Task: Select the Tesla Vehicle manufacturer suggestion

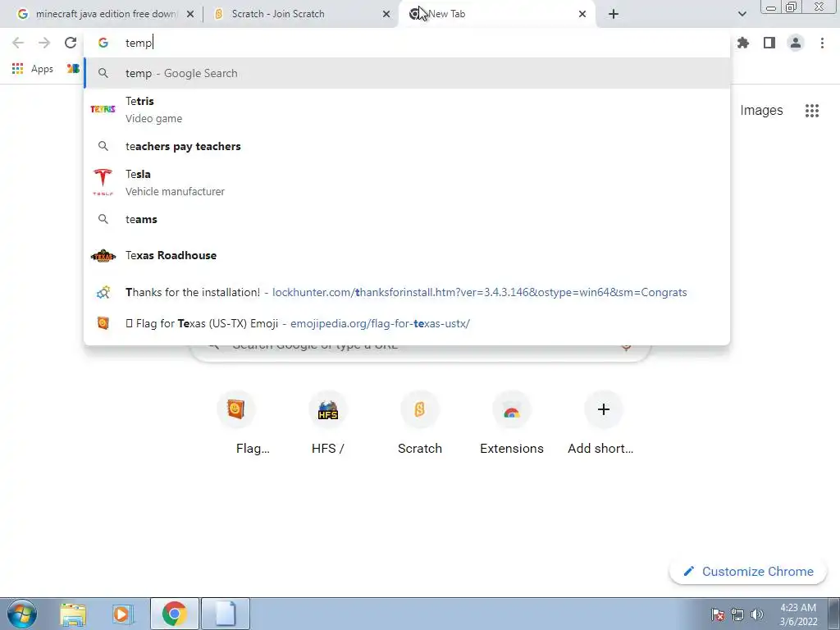Action: (407, 182)
